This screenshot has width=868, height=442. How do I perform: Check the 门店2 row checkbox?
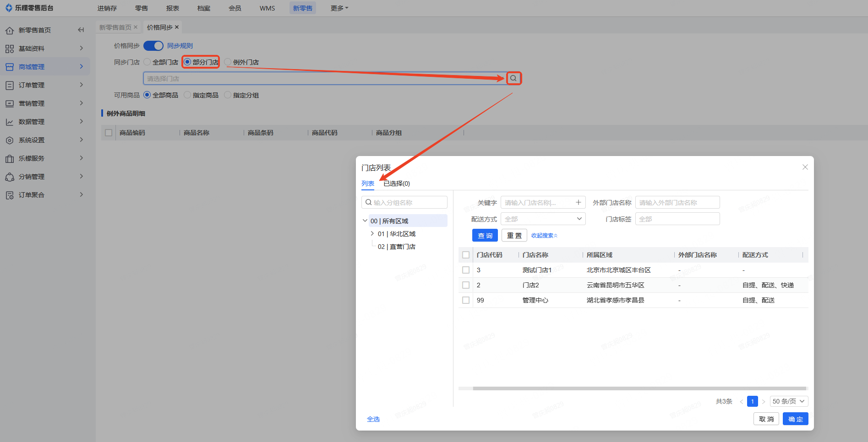[x=466, y=285]
